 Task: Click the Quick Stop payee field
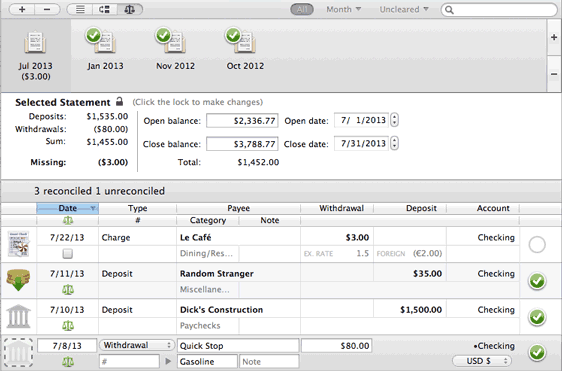238,346
